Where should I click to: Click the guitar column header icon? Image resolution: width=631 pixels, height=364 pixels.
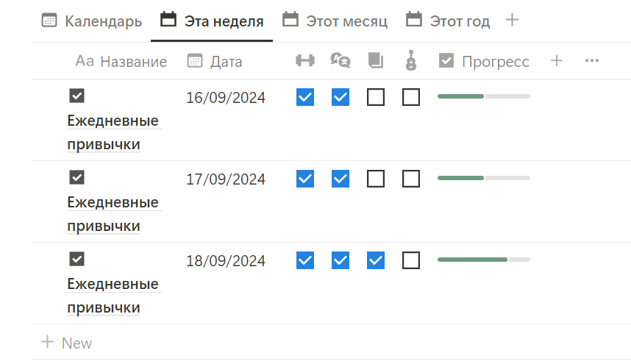(411, 61)
